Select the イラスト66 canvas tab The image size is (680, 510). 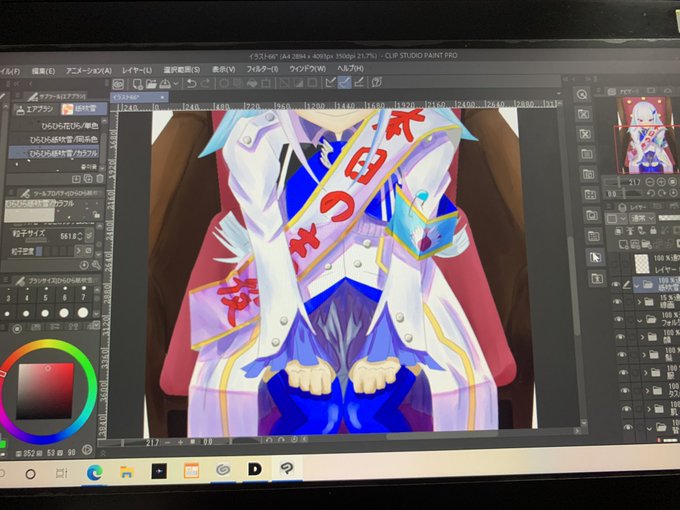(139, 98)
